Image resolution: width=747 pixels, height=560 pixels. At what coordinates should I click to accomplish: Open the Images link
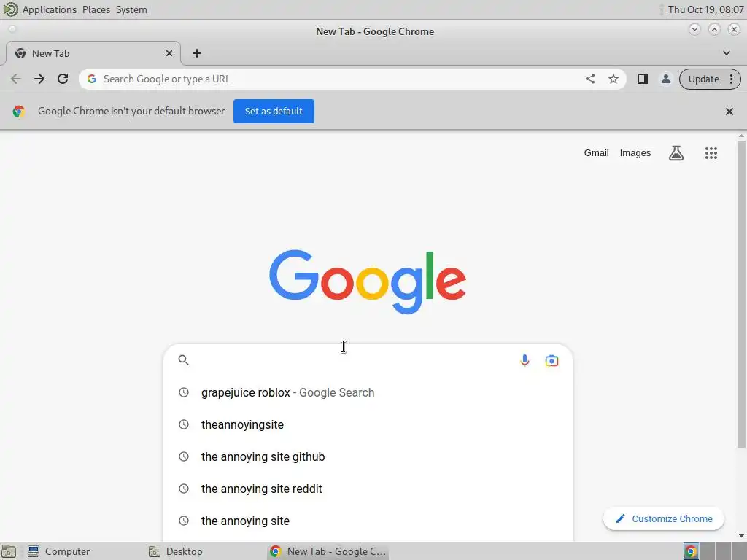click(635, 153)
